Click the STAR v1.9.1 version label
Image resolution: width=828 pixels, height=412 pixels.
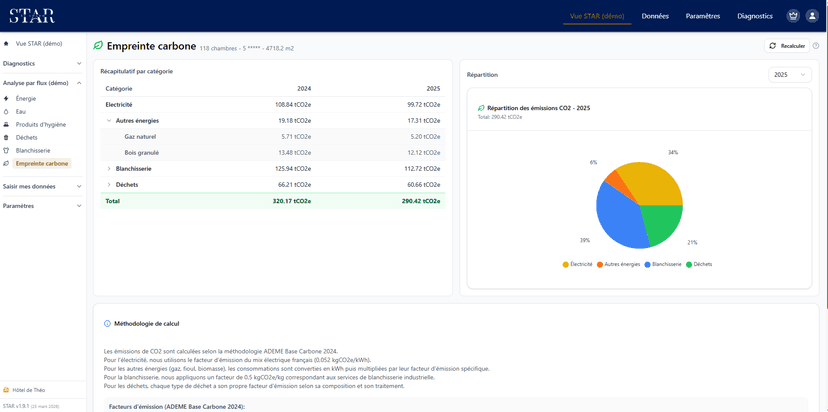pos(31,406)
